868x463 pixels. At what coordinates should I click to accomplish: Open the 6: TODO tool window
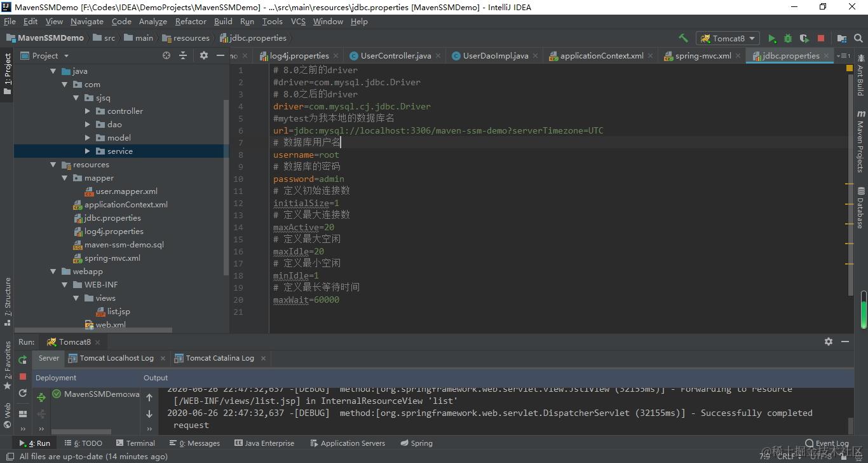tap(83, 443)
